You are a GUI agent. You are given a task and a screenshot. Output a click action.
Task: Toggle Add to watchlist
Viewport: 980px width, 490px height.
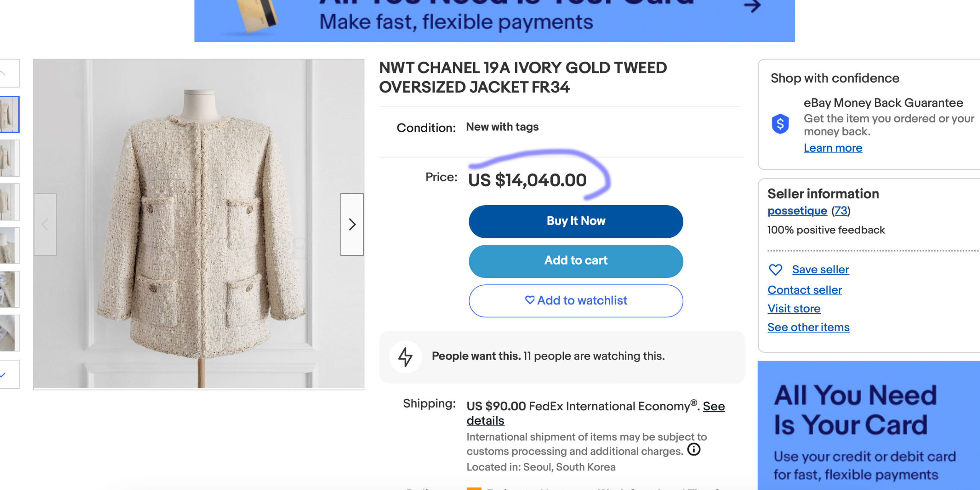point(576,301)
